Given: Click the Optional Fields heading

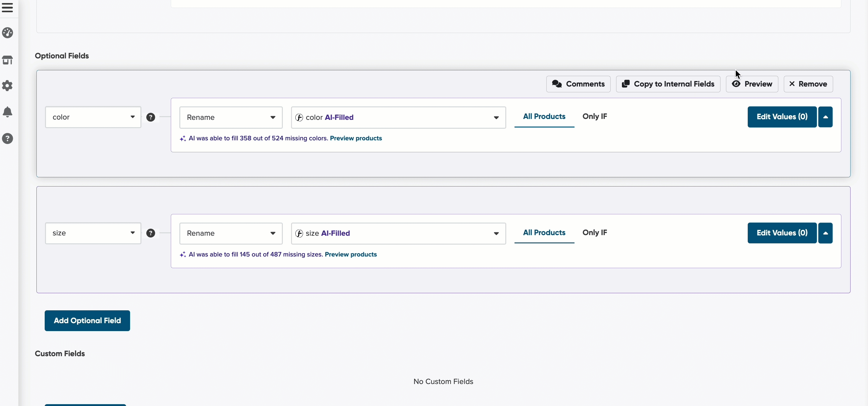Looking at the screenshot, I should 62,56.
